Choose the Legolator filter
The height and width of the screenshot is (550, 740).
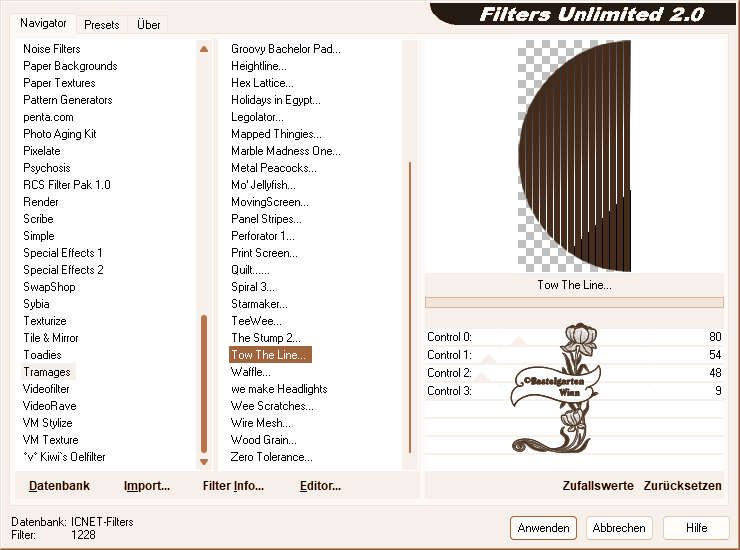pos(258,117)
